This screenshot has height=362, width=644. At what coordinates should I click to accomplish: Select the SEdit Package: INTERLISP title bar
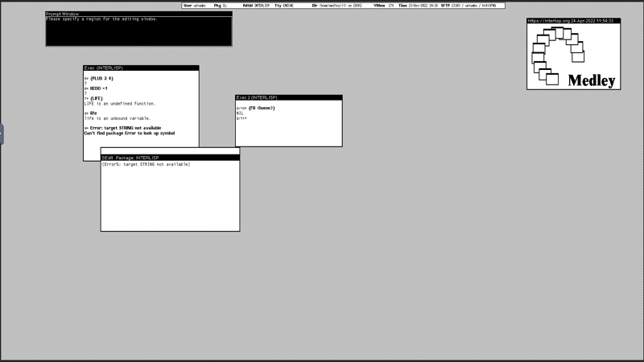[x=170, y=158]
